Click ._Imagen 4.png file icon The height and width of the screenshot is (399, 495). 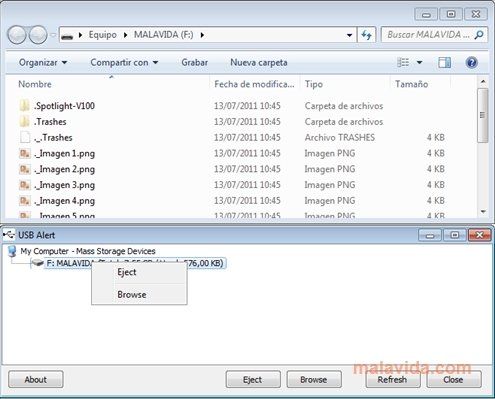pyautogui.click(x=24, y=201)
